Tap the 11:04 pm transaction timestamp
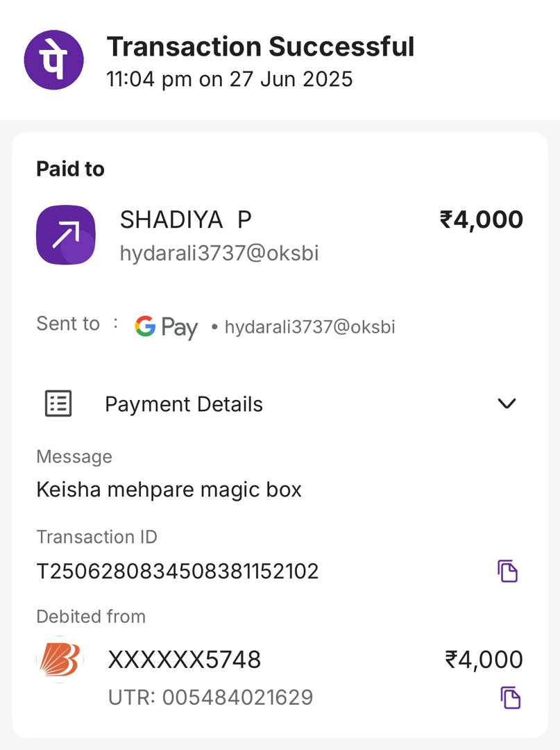 point(230,79)
